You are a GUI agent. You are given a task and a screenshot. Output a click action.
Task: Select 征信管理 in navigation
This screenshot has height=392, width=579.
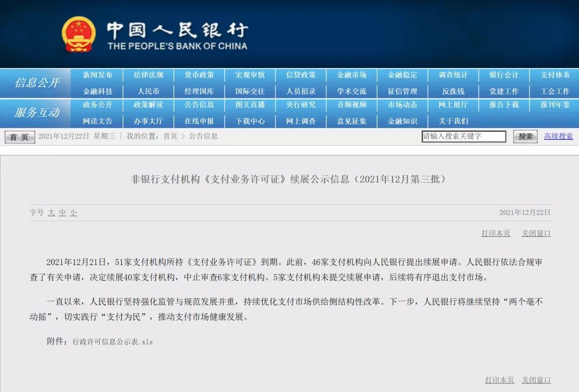(x=403, y=91)
